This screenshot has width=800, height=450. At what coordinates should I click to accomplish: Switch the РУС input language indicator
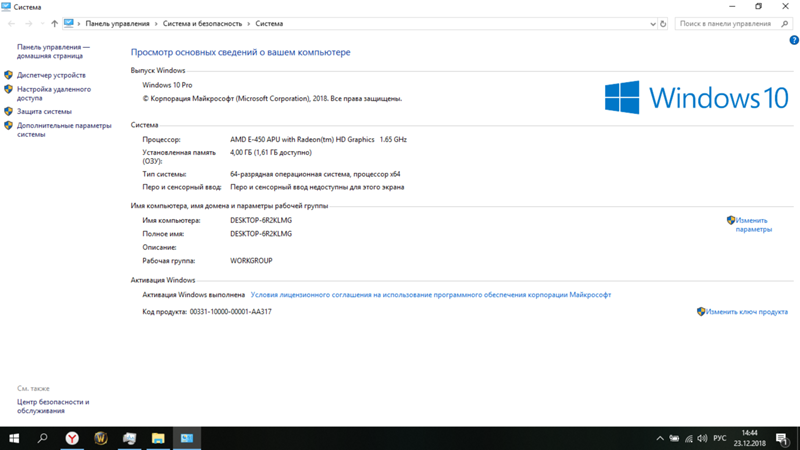719,438
